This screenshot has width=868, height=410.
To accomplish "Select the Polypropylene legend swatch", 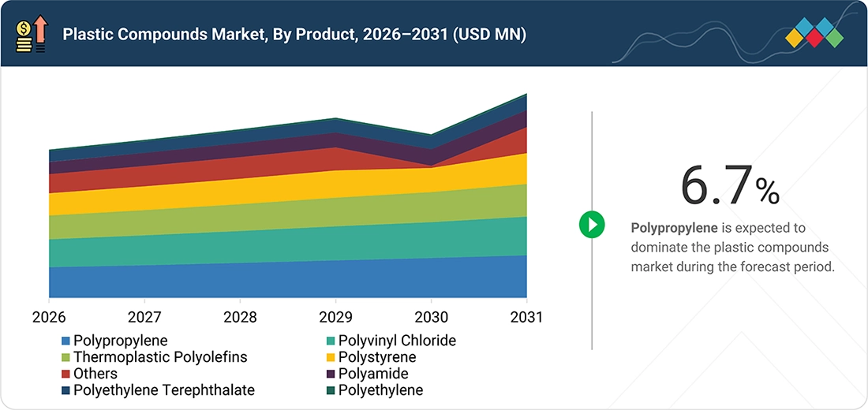I will click(65, 341).
